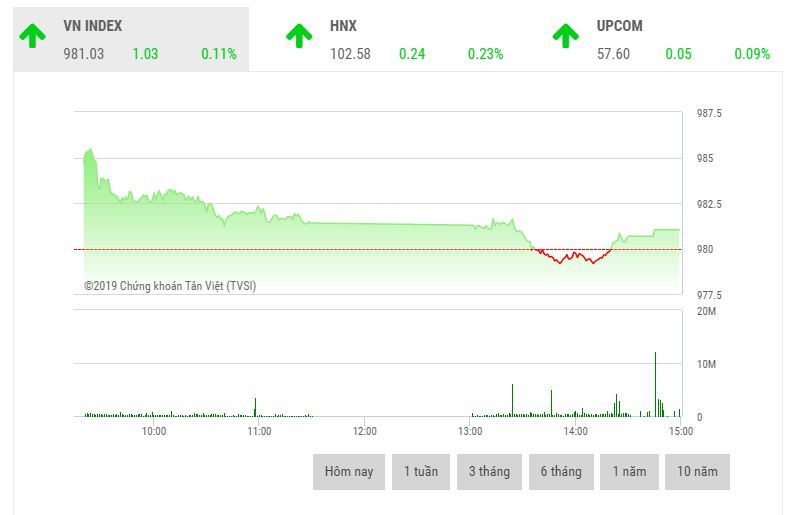
Task: Click the opening price peak near 985
Action: point(89,152)
